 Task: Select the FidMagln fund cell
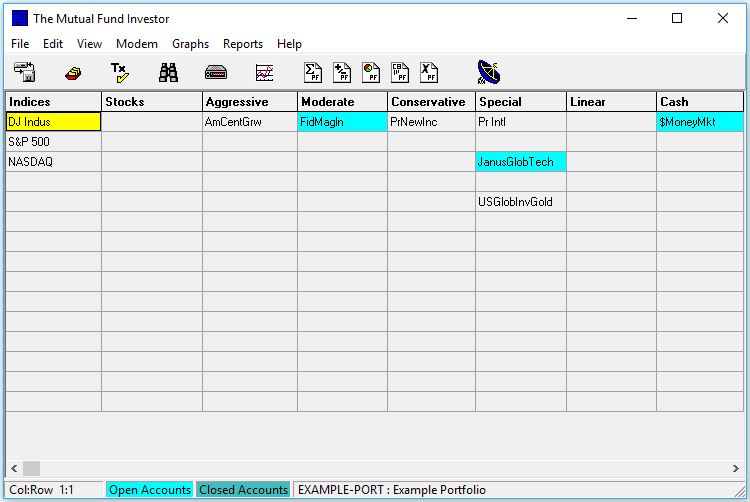tap(342, 122)
